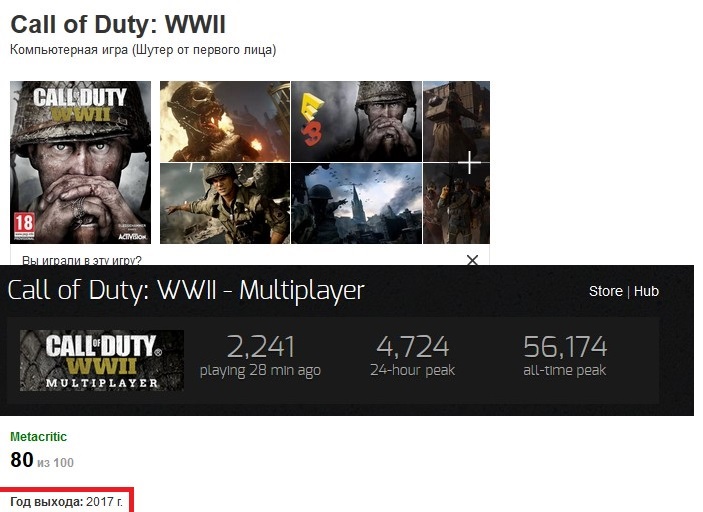
Task: Open the flaming zombie skull image
Action: pos(225,121)
